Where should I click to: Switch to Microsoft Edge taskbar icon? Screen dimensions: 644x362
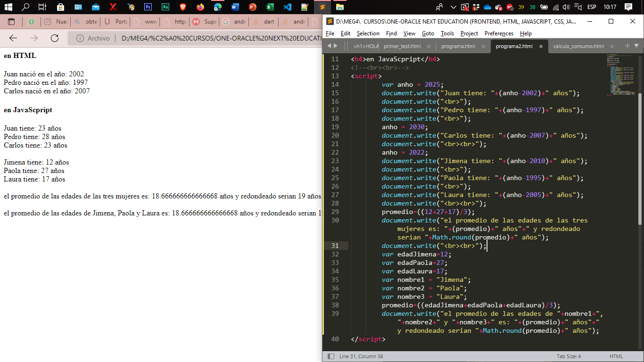[x=218, y=7]
